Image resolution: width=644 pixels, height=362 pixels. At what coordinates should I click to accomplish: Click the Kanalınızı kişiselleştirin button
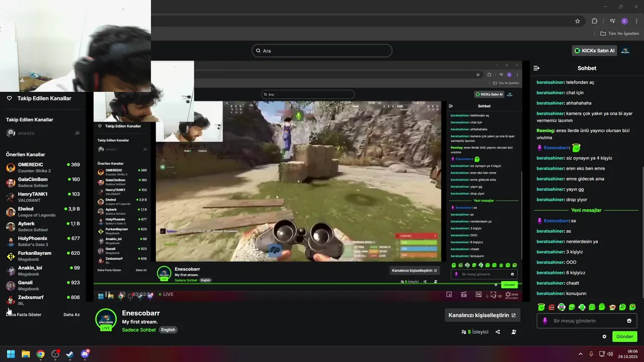point(482,315)
